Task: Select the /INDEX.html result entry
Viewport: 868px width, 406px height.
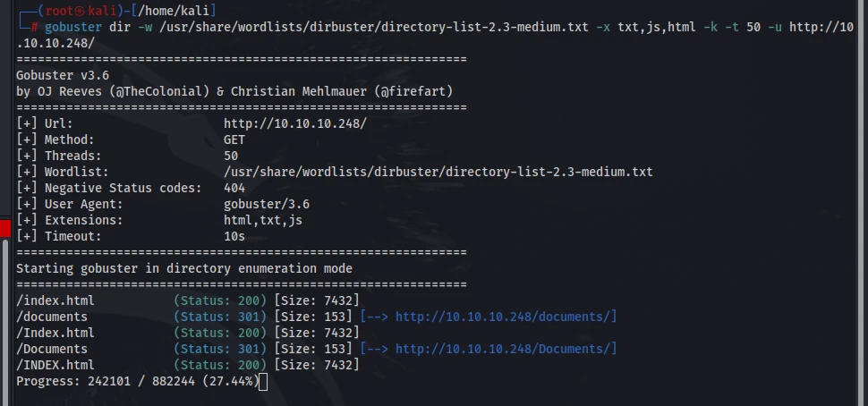Action: click(x=188, y=365)
